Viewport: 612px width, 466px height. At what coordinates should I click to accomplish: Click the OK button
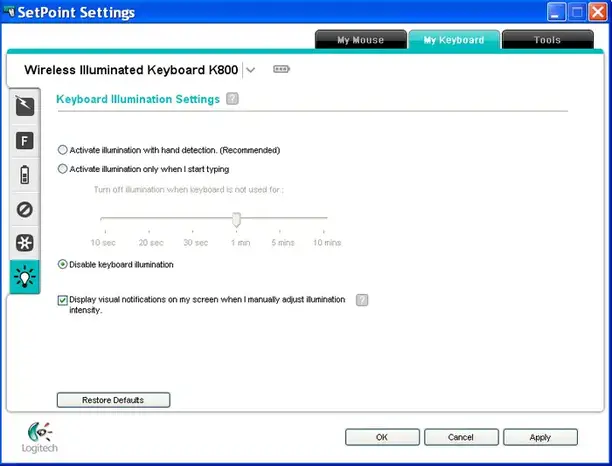(382, 437)
